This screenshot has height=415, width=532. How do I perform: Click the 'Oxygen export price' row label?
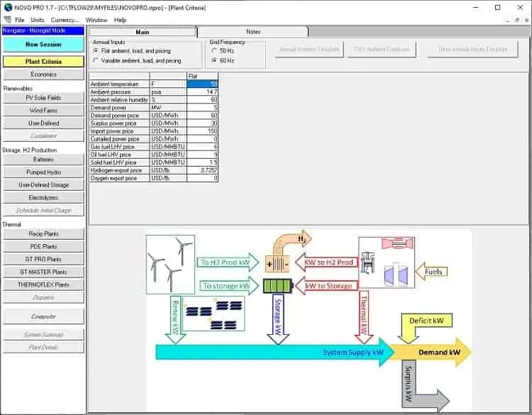(113, 178)
